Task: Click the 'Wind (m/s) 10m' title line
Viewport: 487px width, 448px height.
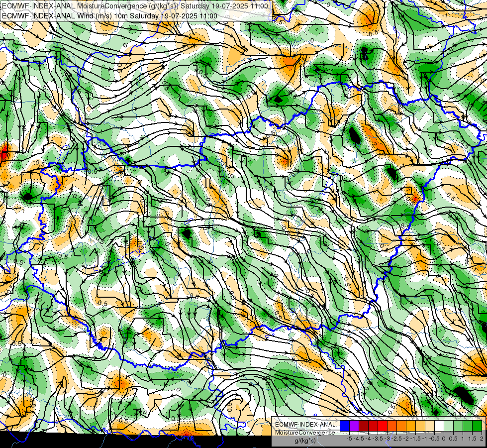Action: point(109,16)
